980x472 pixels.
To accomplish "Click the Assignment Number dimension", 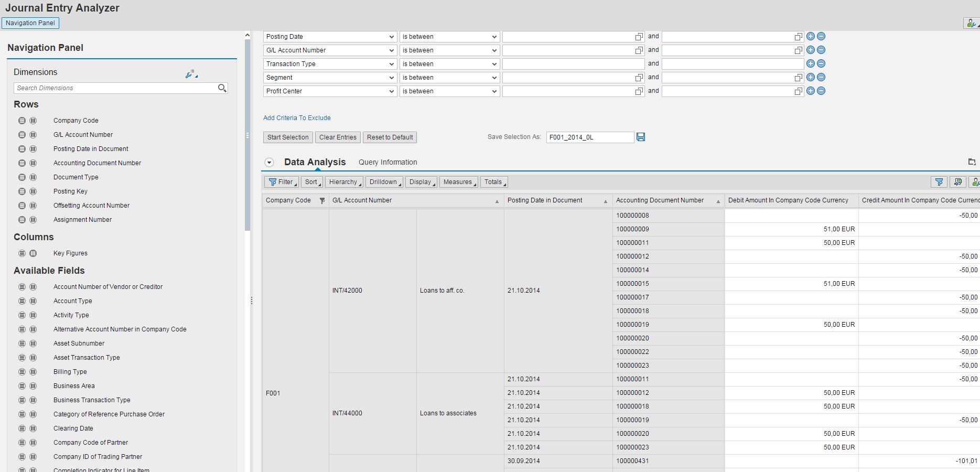I will click(82, 220).
